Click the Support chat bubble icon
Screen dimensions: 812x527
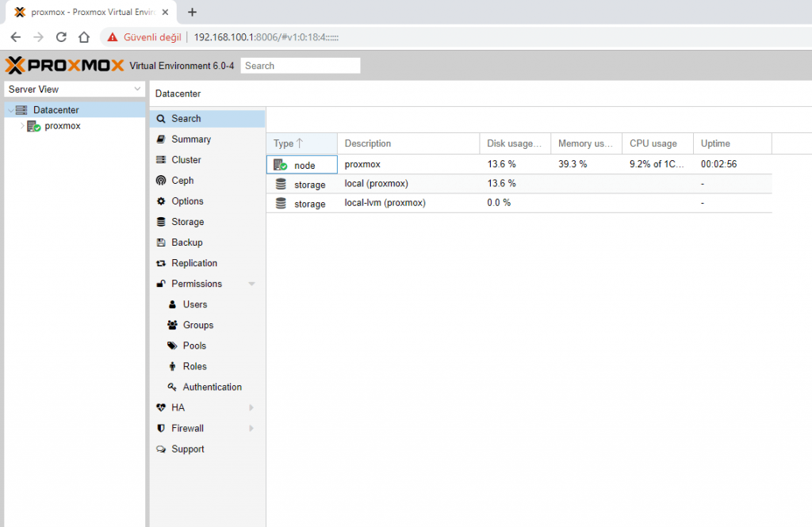tap(161, 449)
